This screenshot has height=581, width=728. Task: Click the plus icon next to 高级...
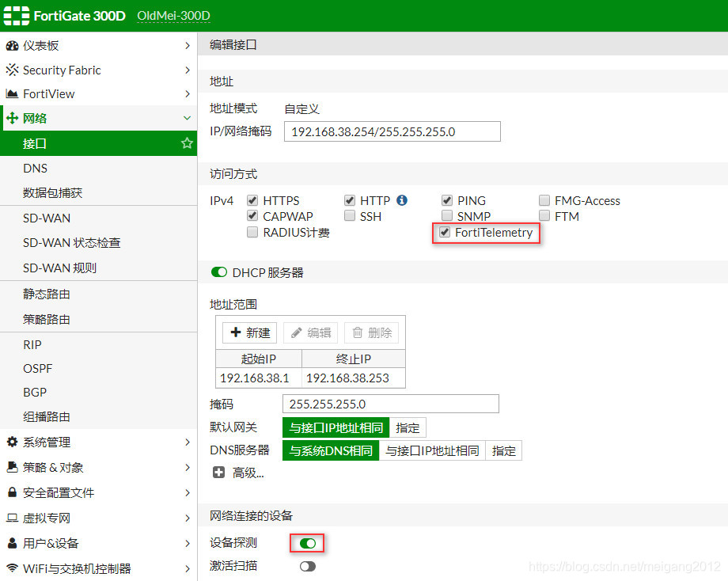click(x=218, y=473)
